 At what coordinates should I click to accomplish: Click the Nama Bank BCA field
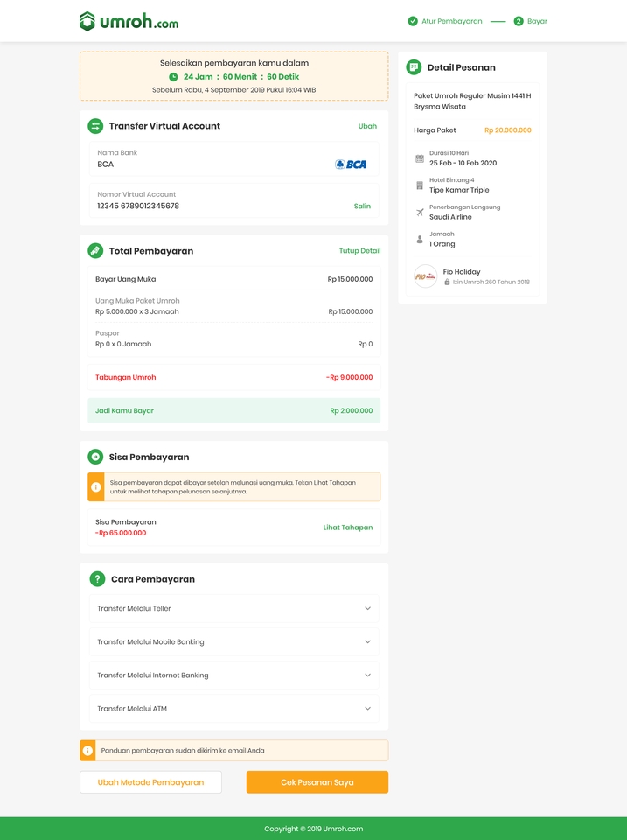click(234, 158)
